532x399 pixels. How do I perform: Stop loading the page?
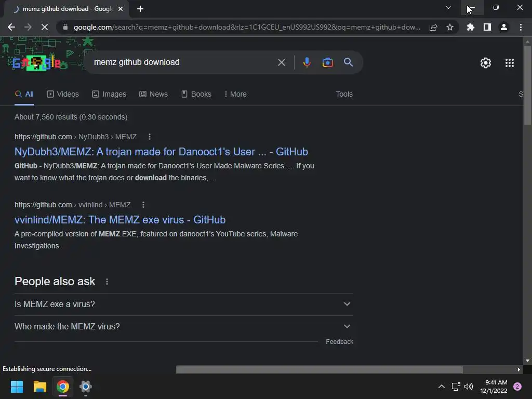[45, 27]
